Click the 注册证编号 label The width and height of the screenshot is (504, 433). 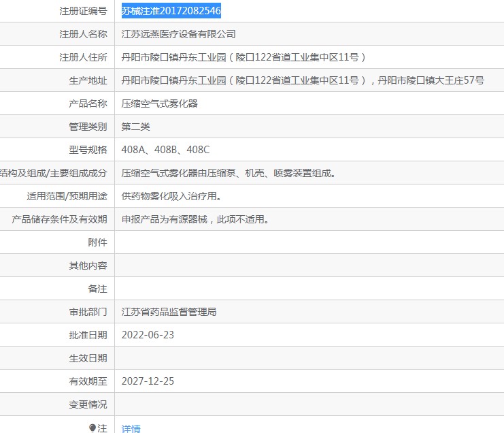tap(83, 11)
